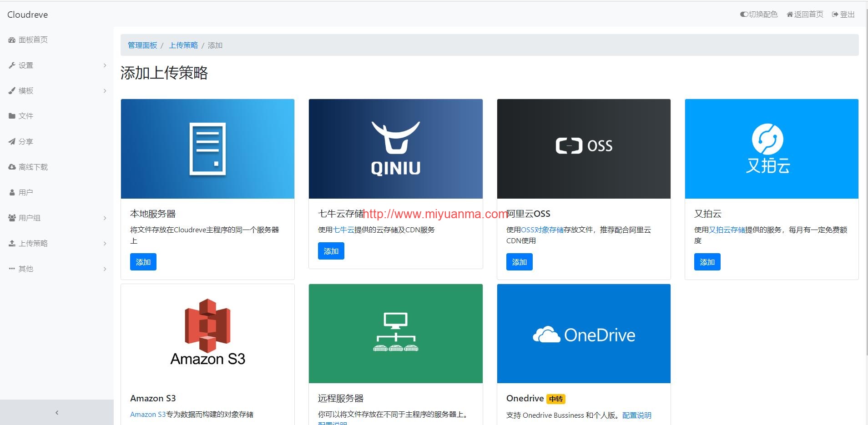The image size is (868, 425).
Task: Open the Amazon S3 description link
Action: [148, 415]
